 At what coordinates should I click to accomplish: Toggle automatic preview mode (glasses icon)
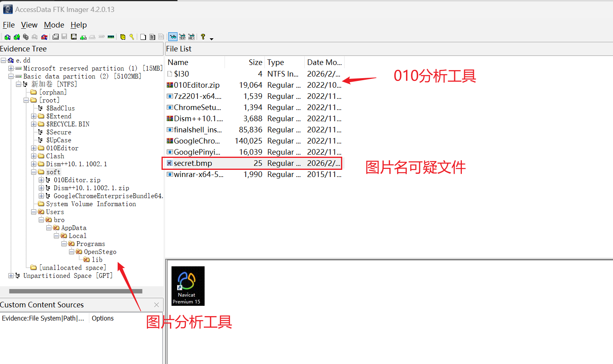point(173,37)
